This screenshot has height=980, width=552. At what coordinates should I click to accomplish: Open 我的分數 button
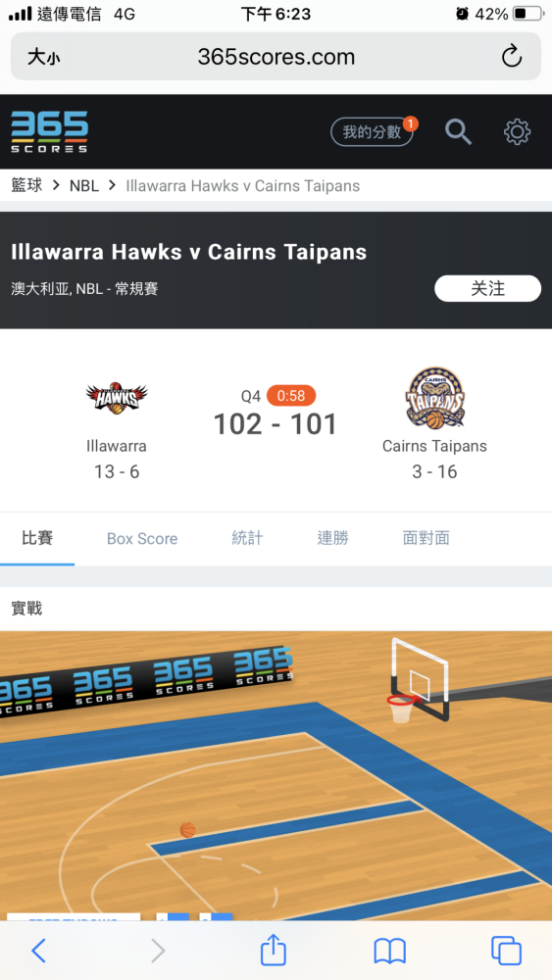point(372,132)
